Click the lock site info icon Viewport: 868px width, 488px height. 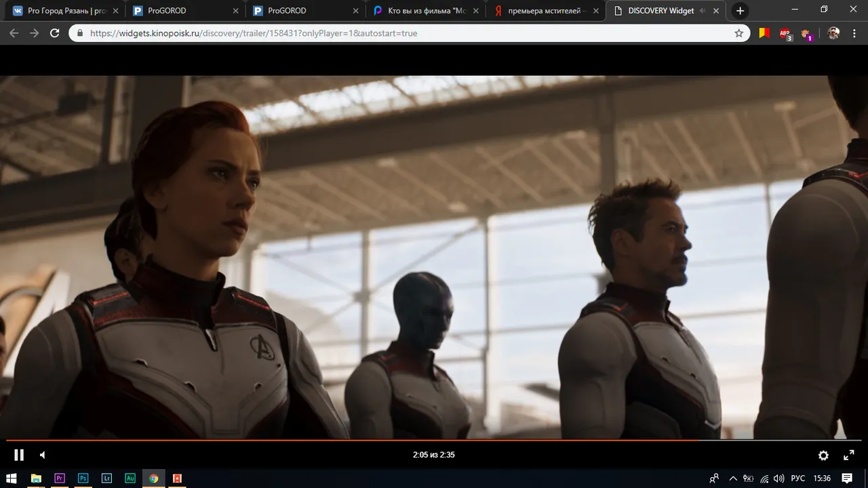tap(80, 33)
